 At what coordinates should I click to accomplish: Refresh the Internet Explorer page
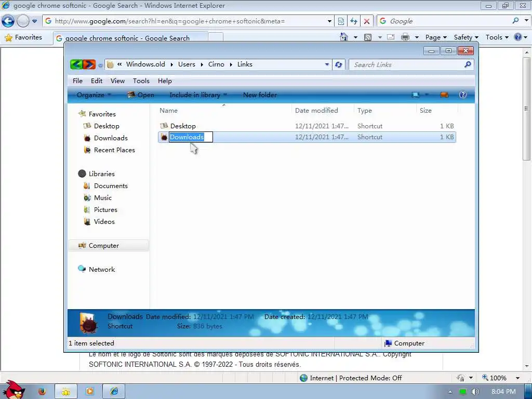point(353,21)
